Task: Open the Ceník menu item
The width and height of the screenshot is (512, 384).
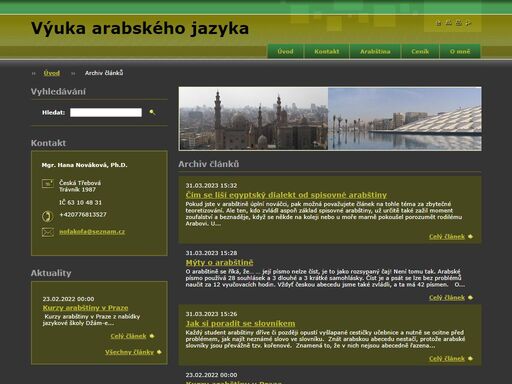Action: tap(420, 51)
